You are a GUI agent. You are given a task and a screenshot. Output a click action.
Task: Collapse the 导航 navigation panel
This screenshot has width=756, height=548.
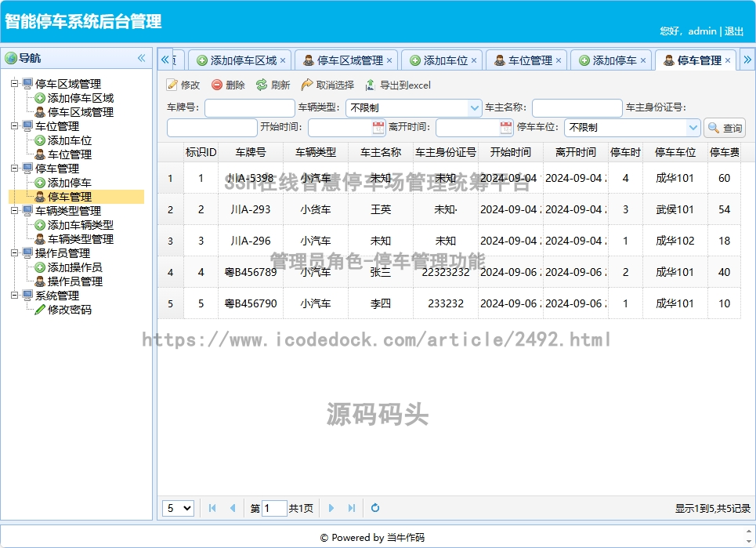coord(141,58)
